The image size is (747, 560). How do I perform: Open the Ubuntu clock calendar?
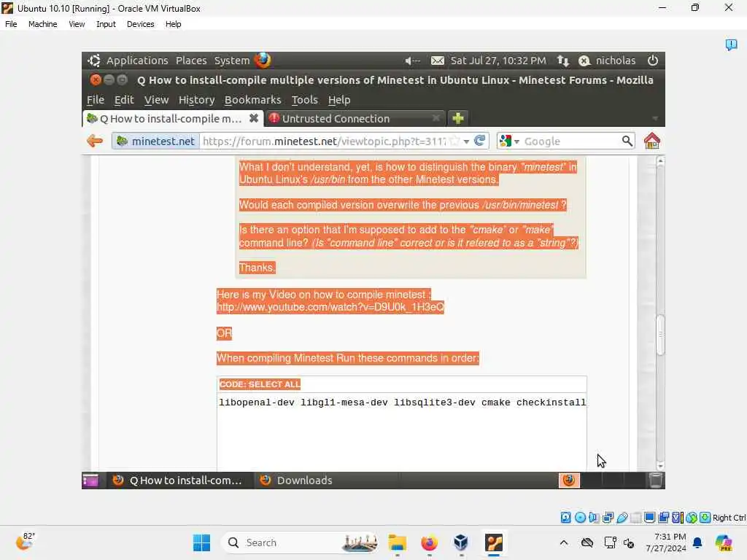click(x=498, y=61)
